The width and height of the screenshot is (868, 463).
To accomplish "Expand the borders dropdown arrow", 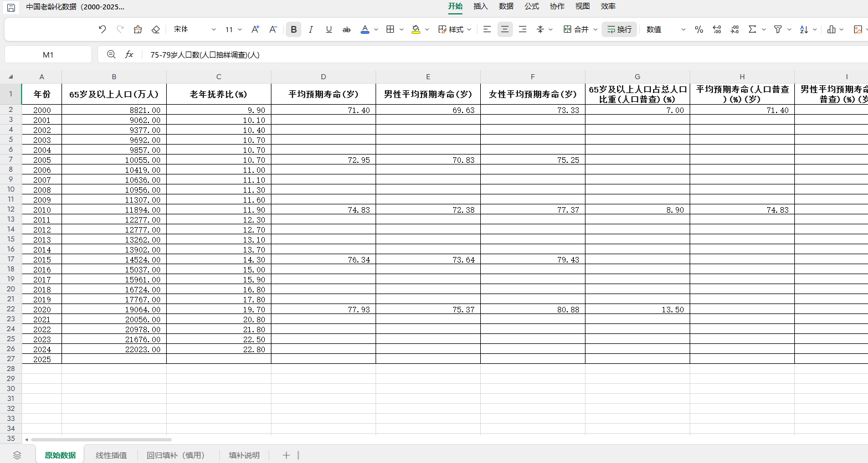I will point(402,29).
